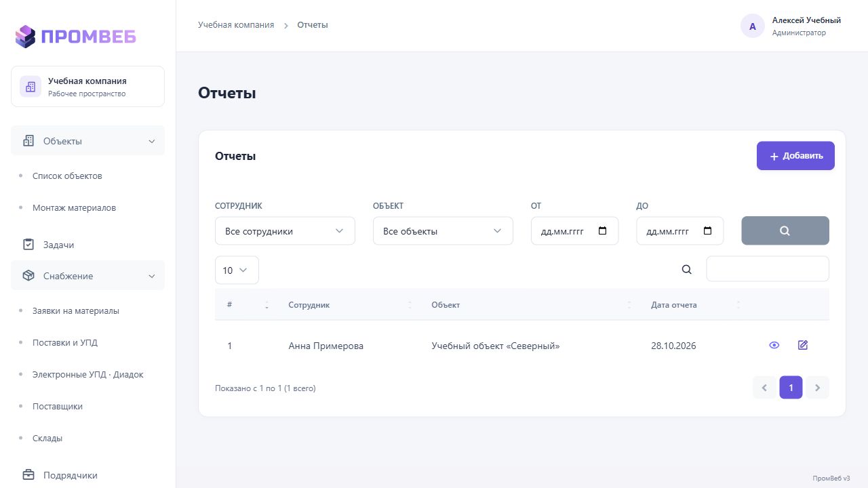Open Список объектов in sidebar
Image resolution: width=868 pixels, height=488 pixels.
pos(67,176)
